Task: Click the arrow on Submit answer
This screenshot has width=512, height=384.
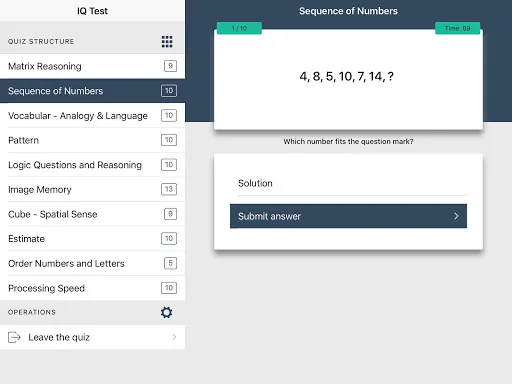Action: (x=456, y=216)
